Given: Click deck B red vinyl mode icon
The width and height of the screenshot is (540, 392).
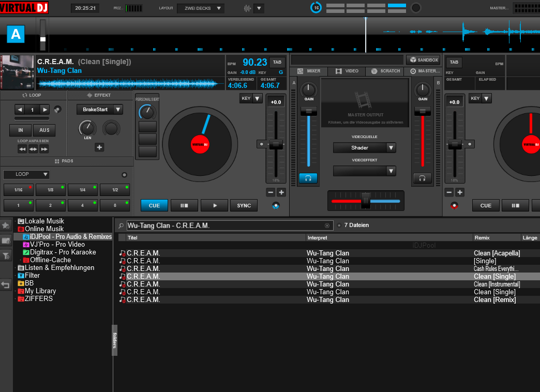Looking at the screenshot, I should click(x=454, y=206).
